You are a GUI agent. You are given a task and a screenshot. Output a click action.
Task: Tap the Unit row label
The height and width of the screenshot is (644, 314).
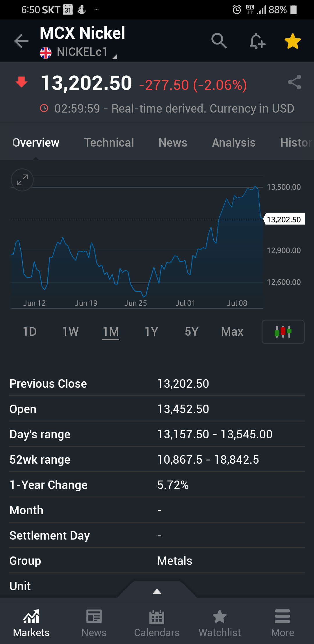[x=20, y=586]
